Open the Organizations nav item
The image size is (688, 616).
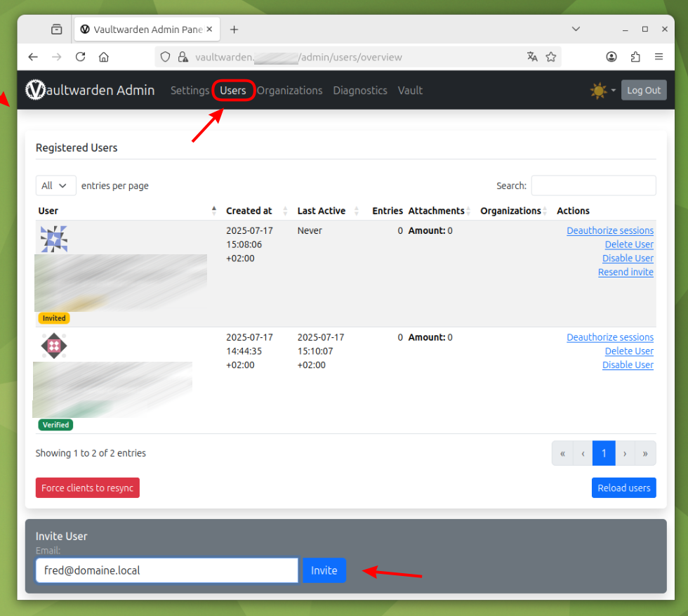pyautogui.click(x=289, y=91)
